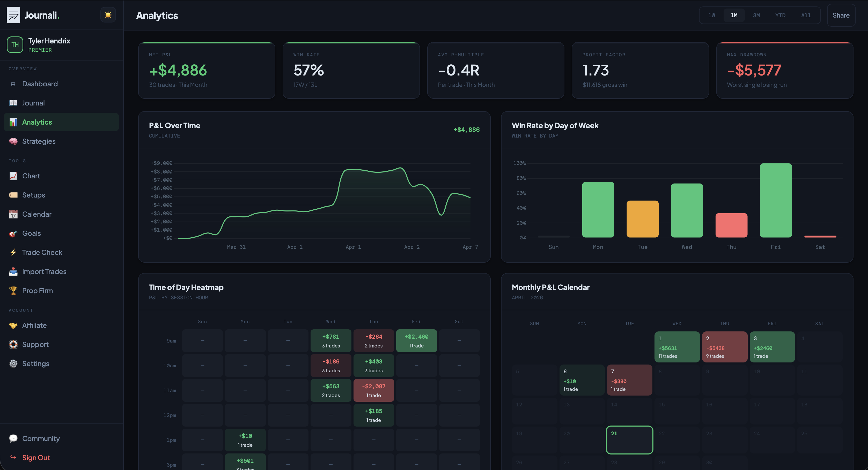Open the Dashboard grid icon
The width and height of the screenshot is (868, 470).
tap(13, 84)
